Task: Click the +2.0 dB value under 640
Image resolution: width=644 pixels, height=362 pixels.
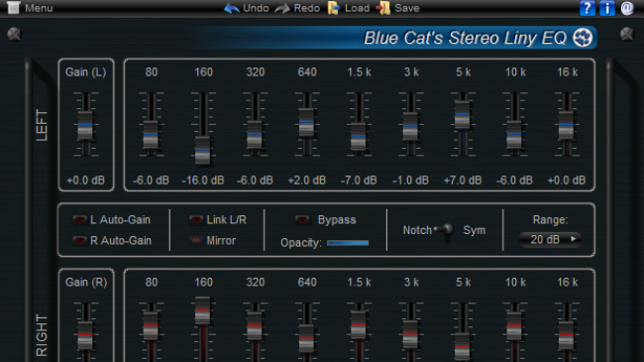Action: (x=306, y=181)
